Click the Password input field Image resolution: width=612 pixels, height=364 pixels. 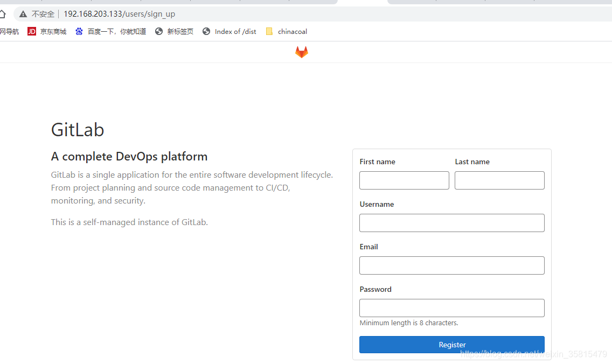tap(451, 307)
